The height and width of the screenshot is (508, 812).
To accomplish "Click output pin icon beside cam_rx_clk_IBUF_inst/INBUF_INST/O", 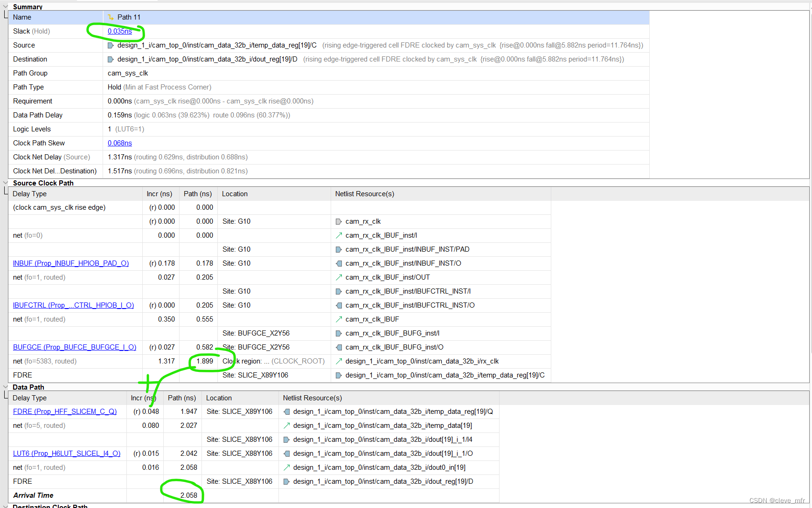I will (339, 263).
